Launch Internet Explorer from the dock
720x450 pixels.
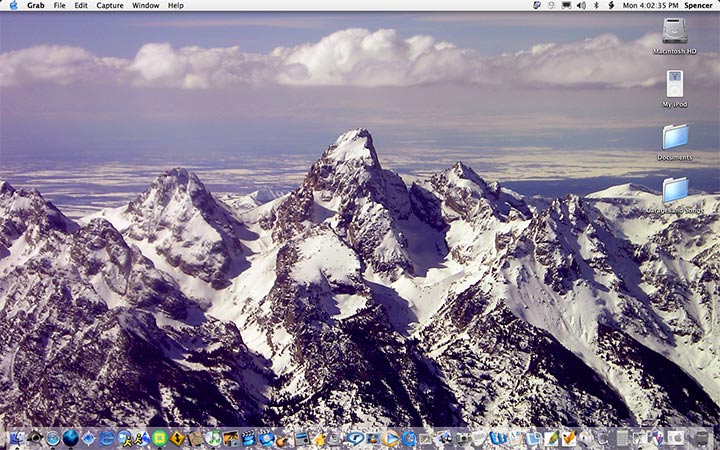click(x=106, y=439)
